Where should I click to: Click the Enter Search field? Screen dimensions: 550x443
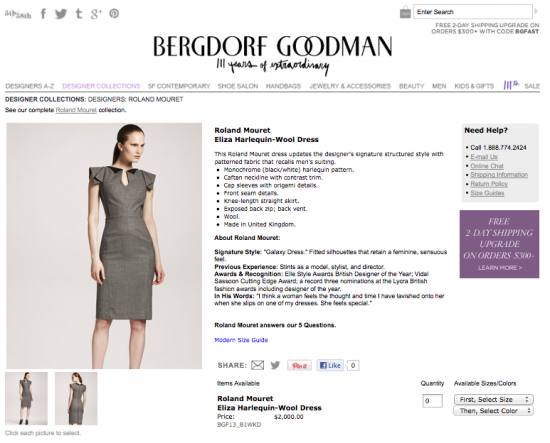pyautogui.click(x=472, y=12)
